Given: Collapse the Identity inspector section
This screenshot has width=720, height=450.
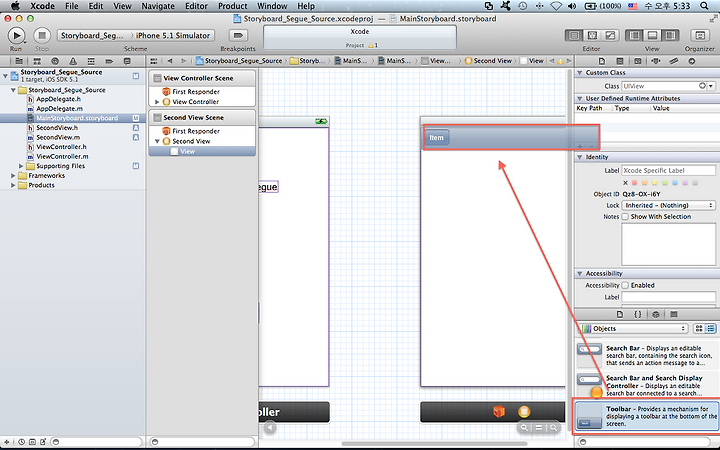Looking at the screenshot, I should tap(579, 157).
